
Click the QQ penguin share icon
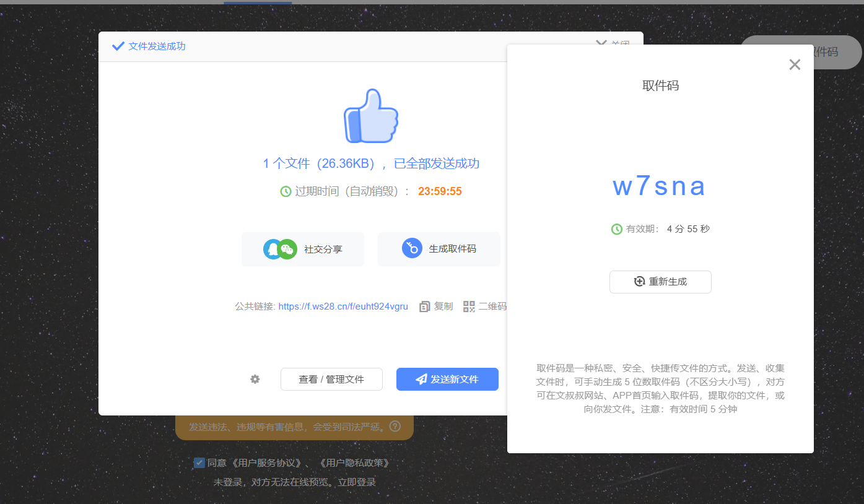[x=273, y=249]
